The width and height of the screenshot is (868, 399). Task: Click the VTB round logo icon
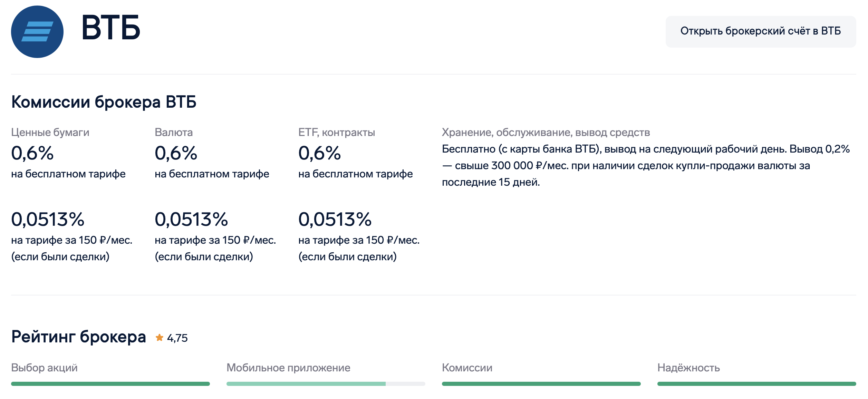(37, 32)
